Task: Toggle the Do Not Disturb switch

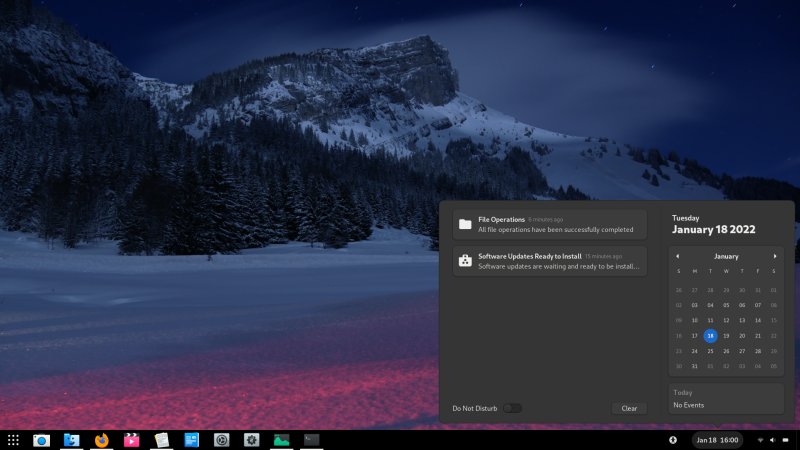Action: pos(511,408)
